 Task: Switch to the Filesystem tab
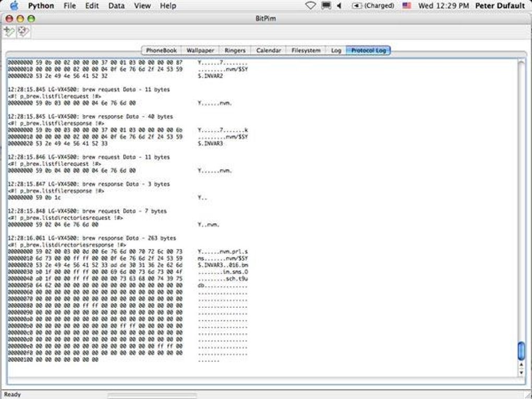pos(306,50)
